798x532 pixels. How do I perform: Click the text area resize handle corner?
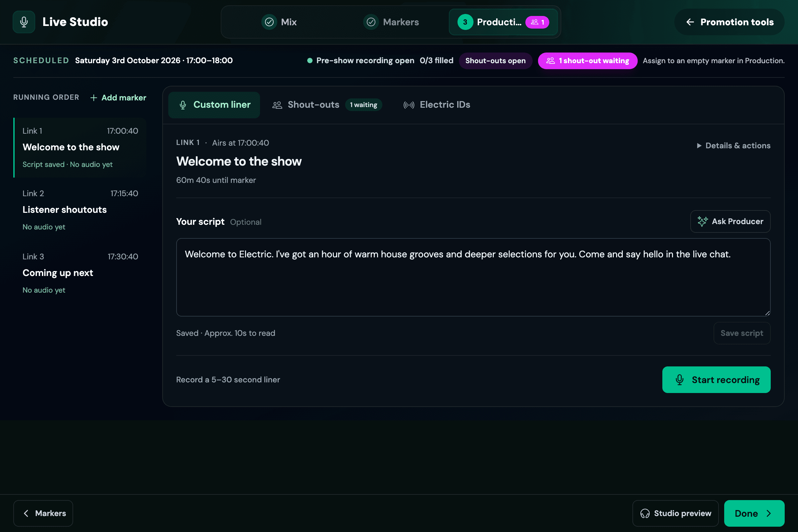pyautogui.click(x=767, y=313)
